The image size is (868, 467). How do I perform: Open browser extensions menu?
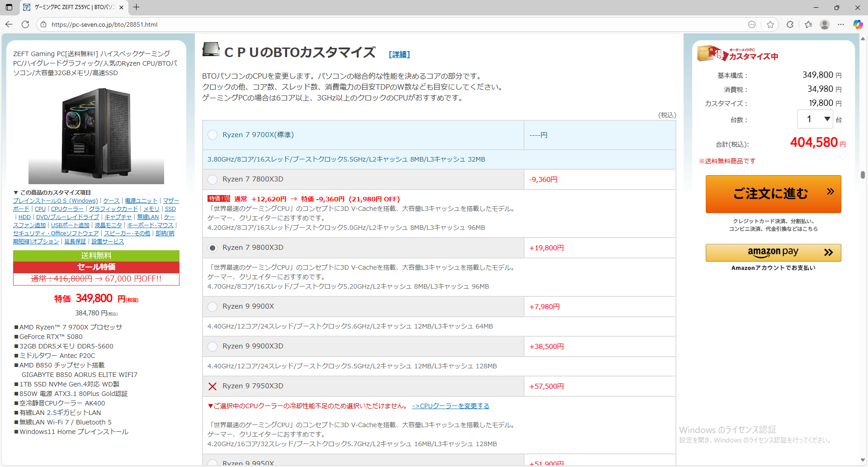tap(790, 24)
